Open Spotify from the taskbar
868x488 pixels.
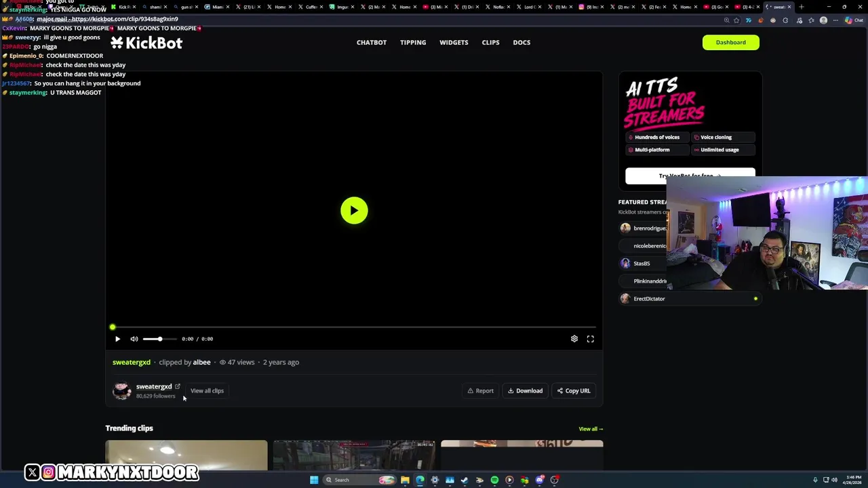[x=494, y=480]
